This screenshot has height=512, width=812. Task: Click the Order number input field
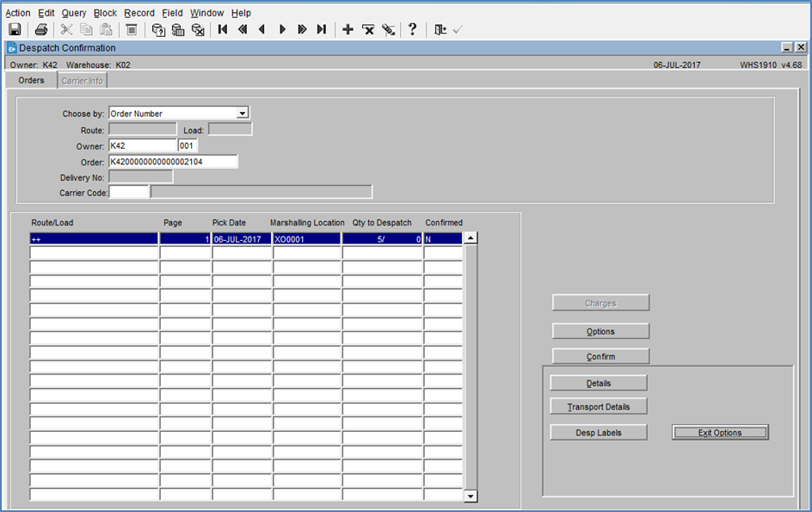pyautogui.click(x=173, y=162)
